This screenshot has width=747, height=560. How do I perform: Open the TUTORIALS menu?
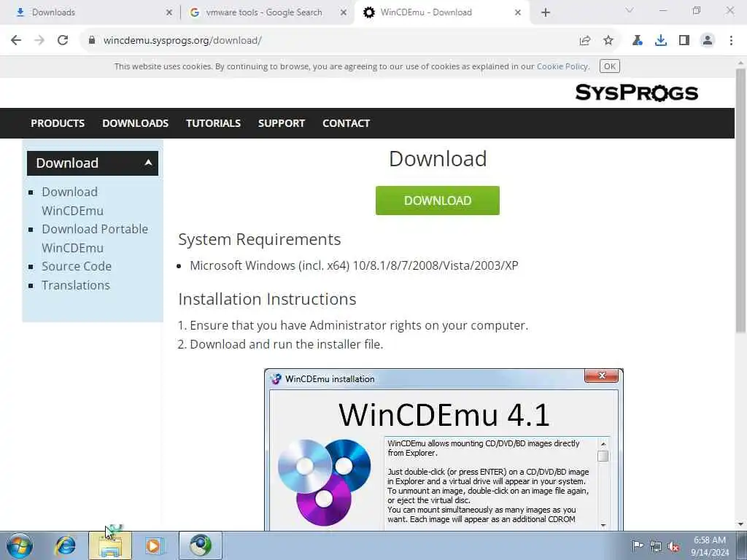pos(213,123)
